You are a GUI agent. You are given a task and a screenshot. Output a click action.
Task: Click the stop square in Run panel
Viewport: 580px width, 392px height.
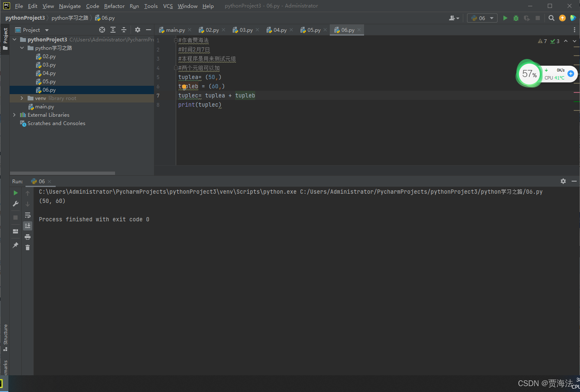pyautogui.click(x=15, y=218)
